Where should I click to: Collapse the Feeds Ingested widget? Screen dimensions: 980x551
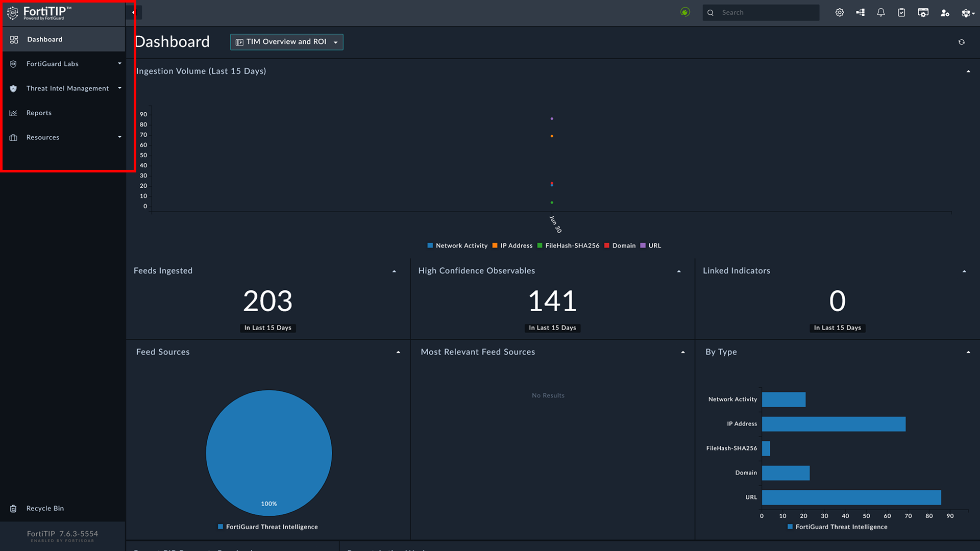coord(394,271)
